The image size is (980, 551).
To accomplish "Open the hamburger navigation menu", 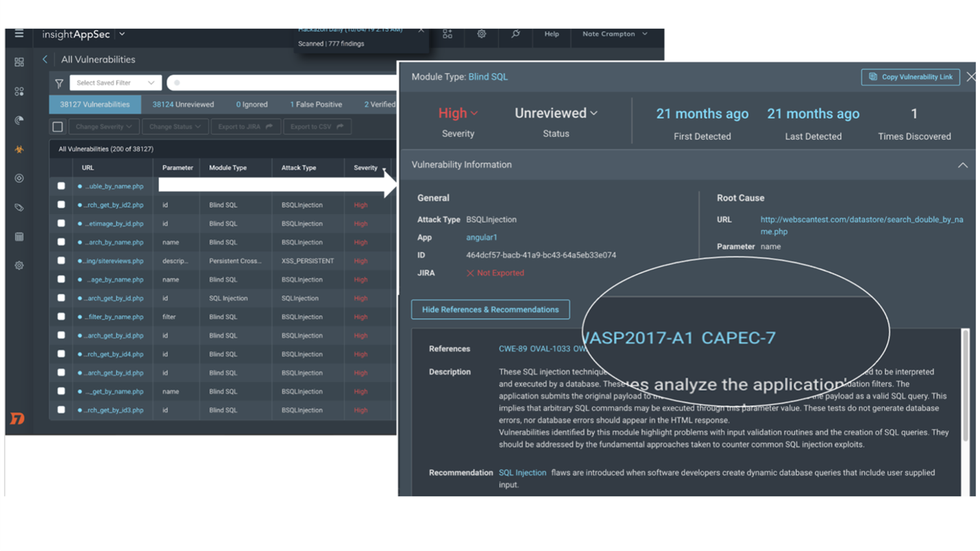I will [19, 34].
